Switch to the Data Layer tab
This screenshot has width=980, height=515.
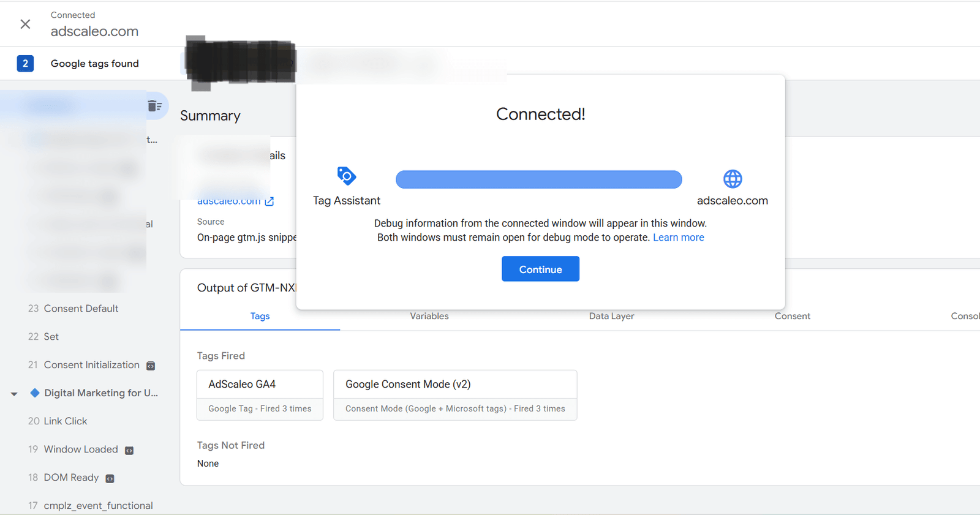[611, 316]
